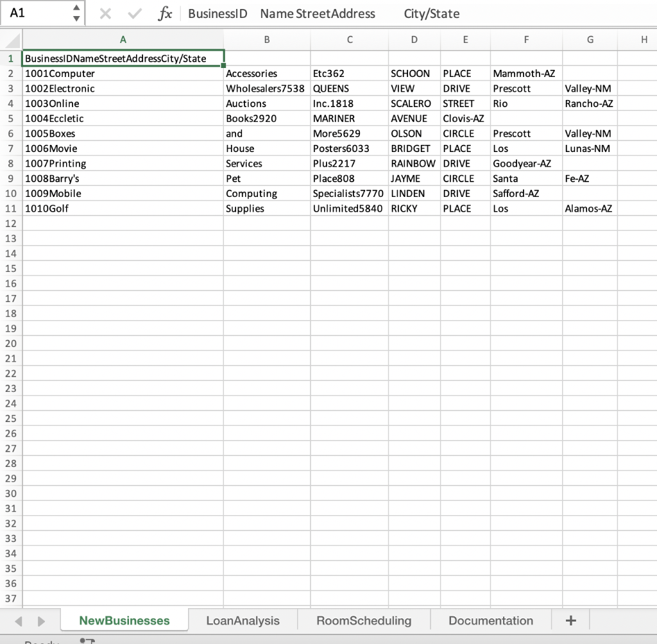Click the Name Box decrement arrow
657x644 pixels.
click(x=76, y=17)
